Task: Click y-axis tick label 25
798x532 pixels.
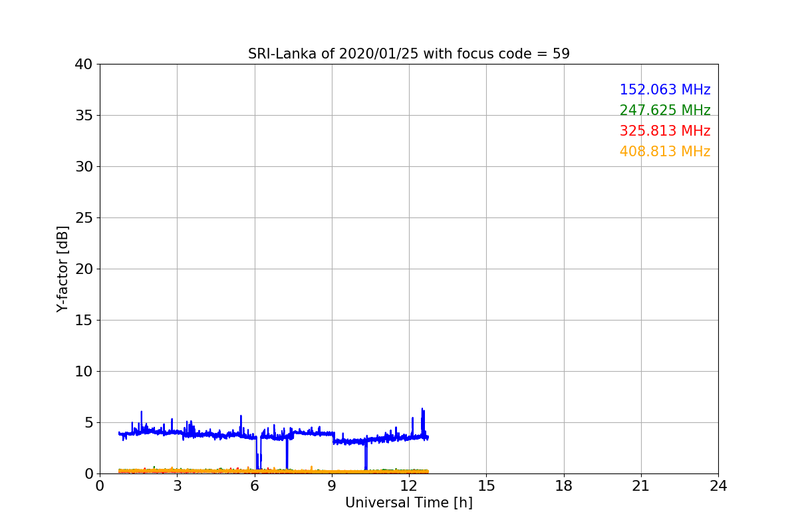Action: pos(84,218)
